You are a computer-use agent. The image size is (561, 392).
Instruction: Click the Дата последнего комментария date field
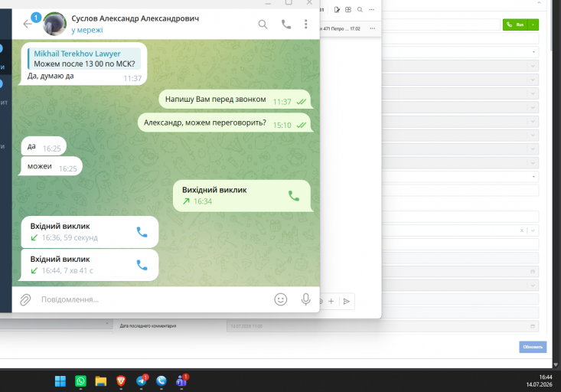[x=383, y=326]
